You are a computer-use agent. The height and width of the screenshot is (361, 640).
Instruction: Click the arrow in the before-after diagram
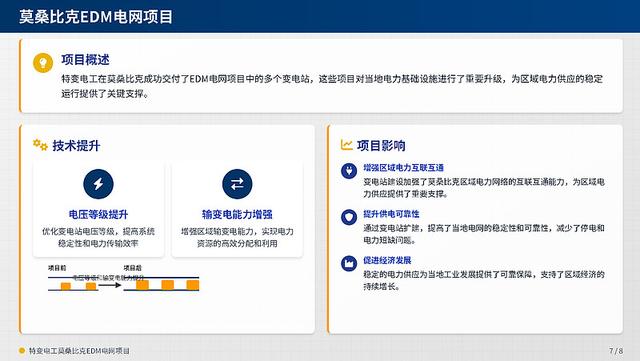pos(110,285)
